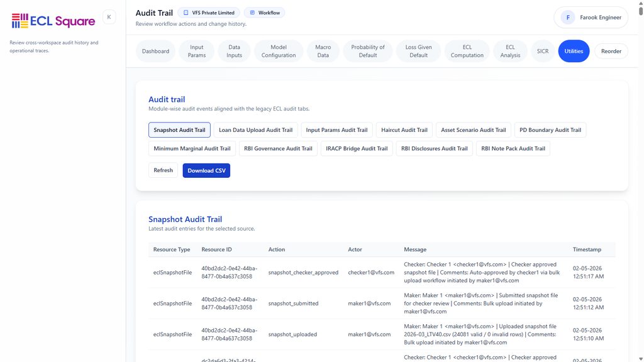Select the Snapshot Audit Trail source

179,129
